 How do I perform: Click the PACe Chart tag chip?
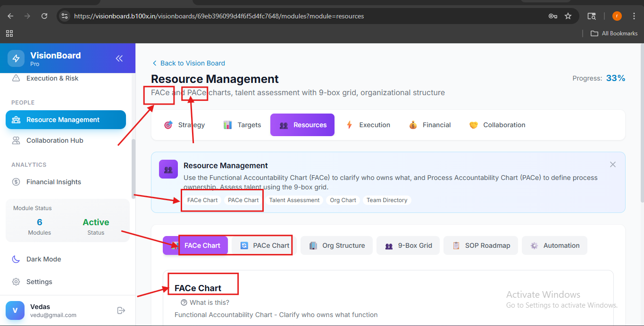(x=243, y=200)
